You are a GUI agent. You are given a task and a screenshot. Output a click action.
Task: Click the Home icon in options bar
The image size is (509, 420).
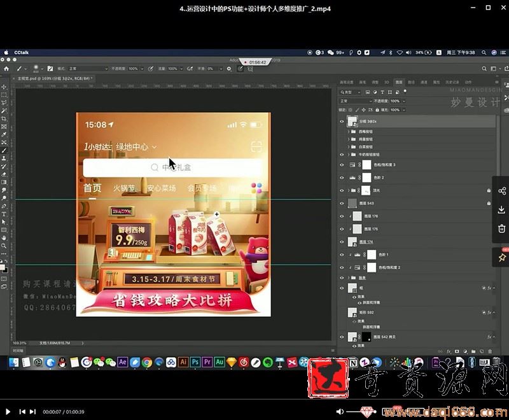pyautogui.click(x=6, y=69)
